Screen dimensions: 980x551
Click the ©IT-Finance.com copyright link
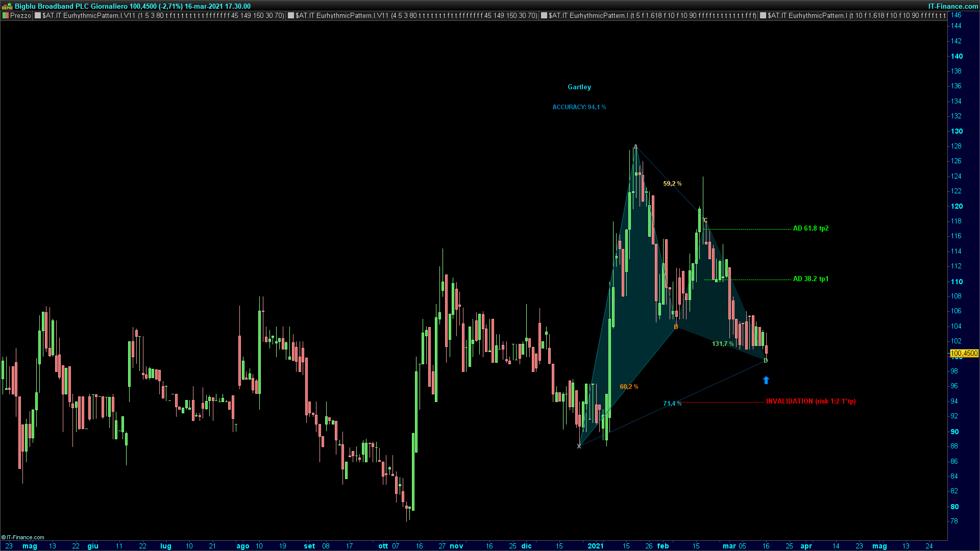coord(23,537)
